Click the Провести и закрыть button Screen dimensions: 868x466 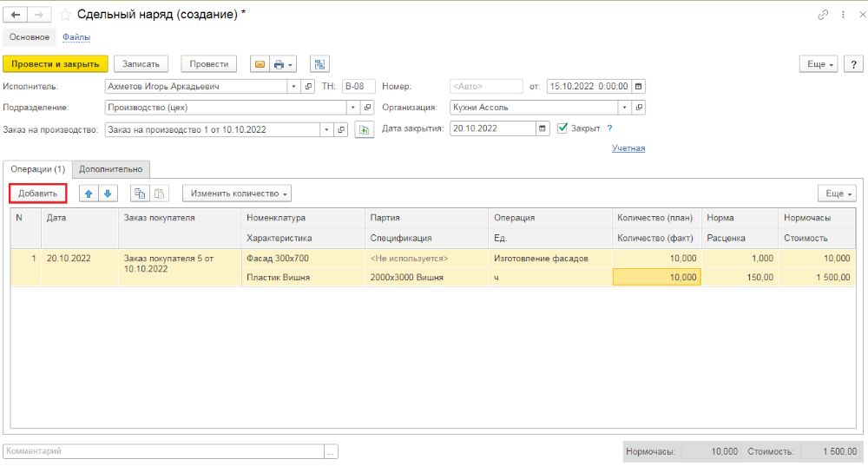pos(56,64)
